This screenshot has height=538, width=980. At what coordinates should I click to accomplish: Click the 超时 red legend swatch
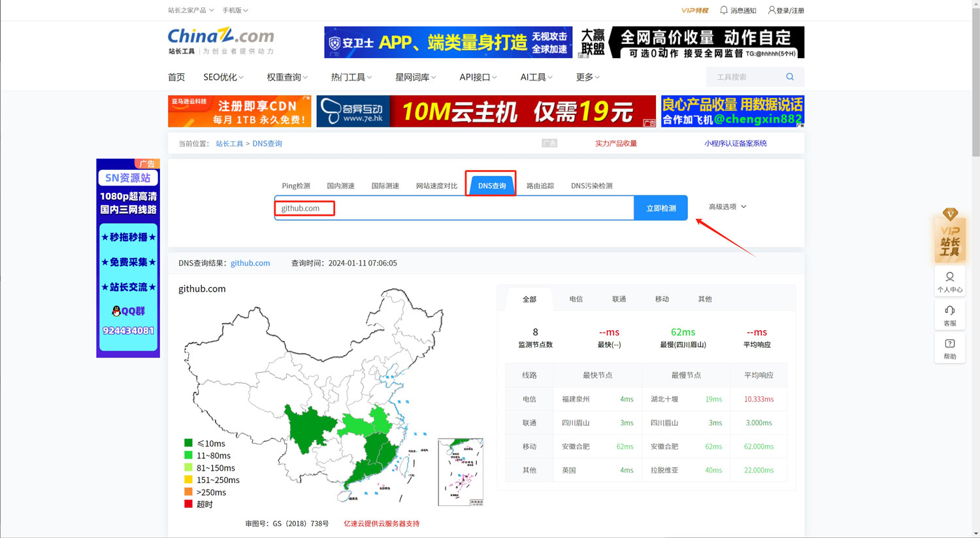click(x=188, y=504)
